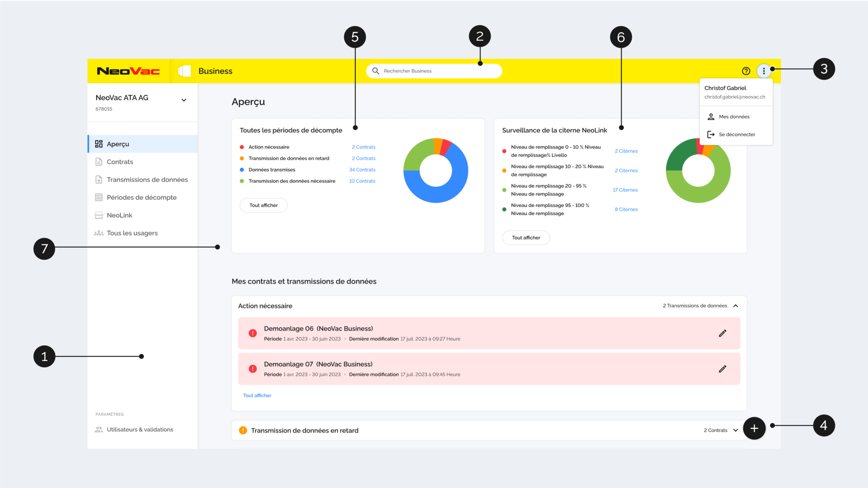Click the NeoVac logo

tap(128, 71)
